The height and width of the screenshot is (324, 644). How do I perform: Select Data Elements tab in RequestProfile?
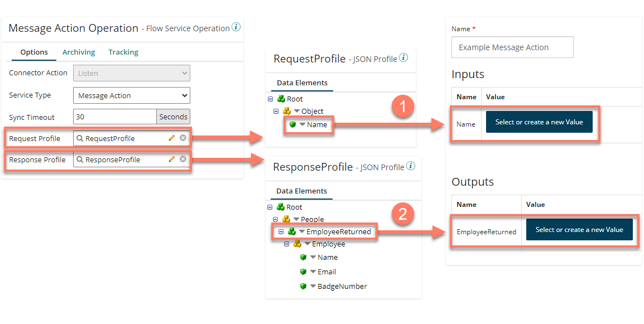point(302,83)
